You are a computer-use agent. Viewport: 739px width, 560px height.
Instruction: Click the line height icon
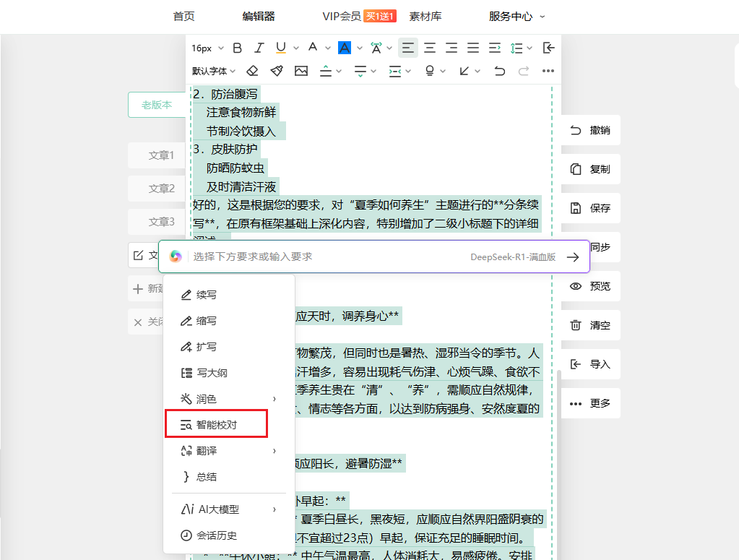tap(517, 48)
